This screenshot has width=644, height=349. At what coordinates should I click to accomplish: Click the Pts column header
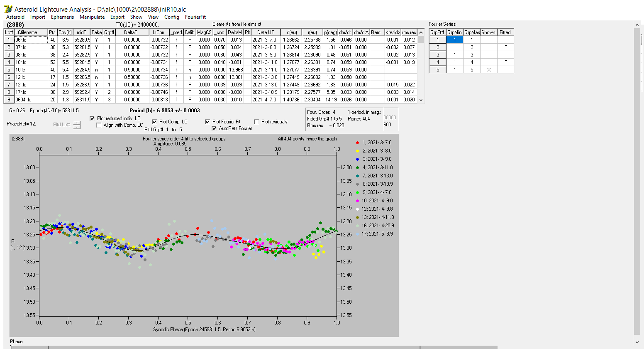(52, 32)
